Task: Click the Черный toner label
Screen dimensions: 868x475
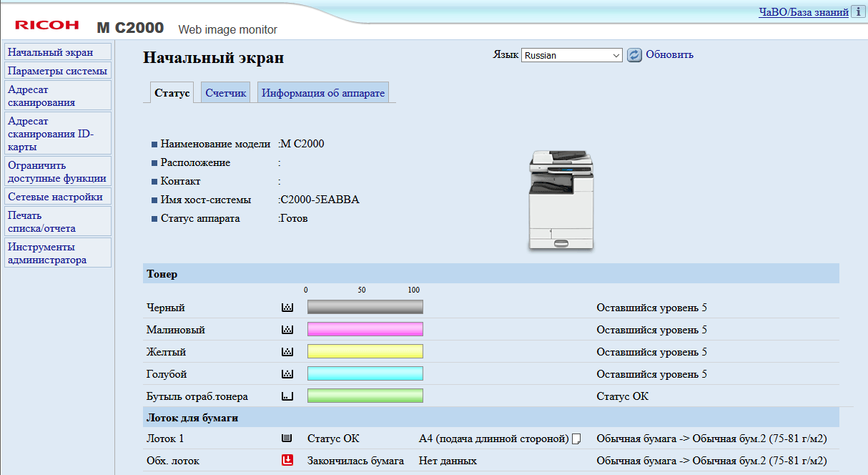Action: point(165,308)
